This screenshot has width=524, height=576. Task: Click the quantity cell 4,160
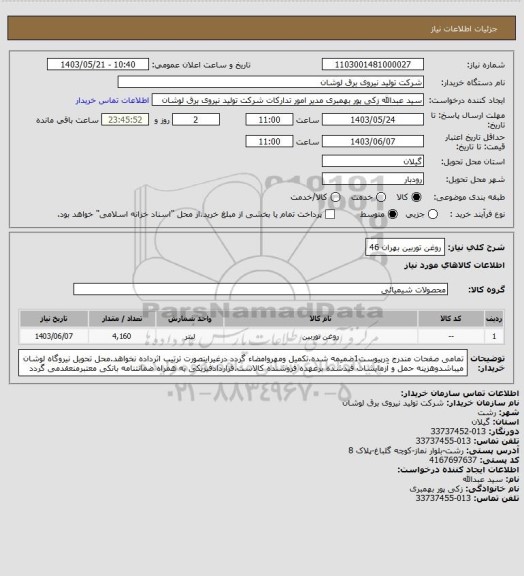point(122,336)
